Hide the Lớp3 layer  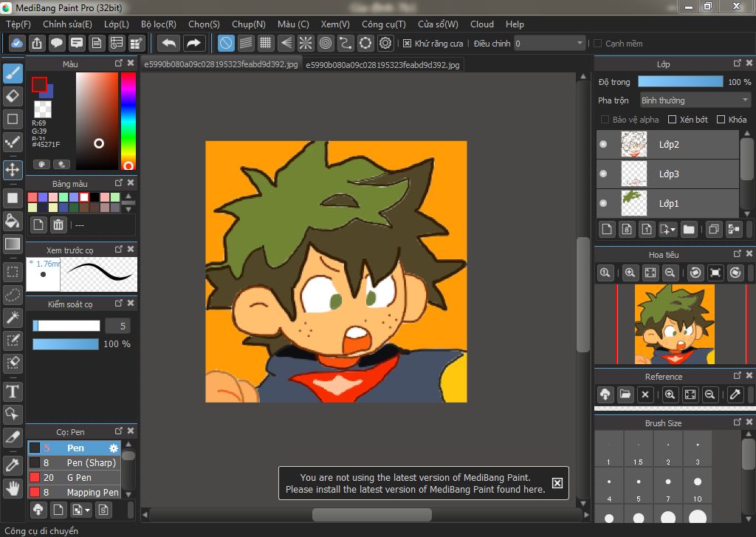coord(603,174)
